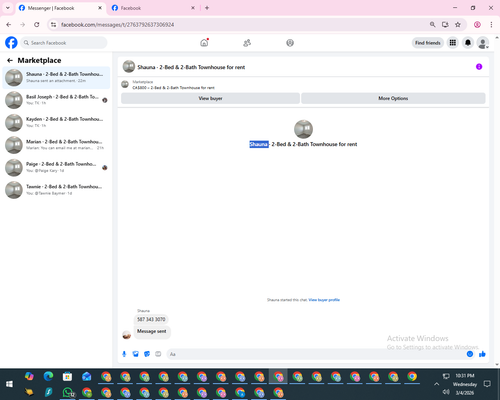
Task: Click the More Options button
Action: click(393, 98)
